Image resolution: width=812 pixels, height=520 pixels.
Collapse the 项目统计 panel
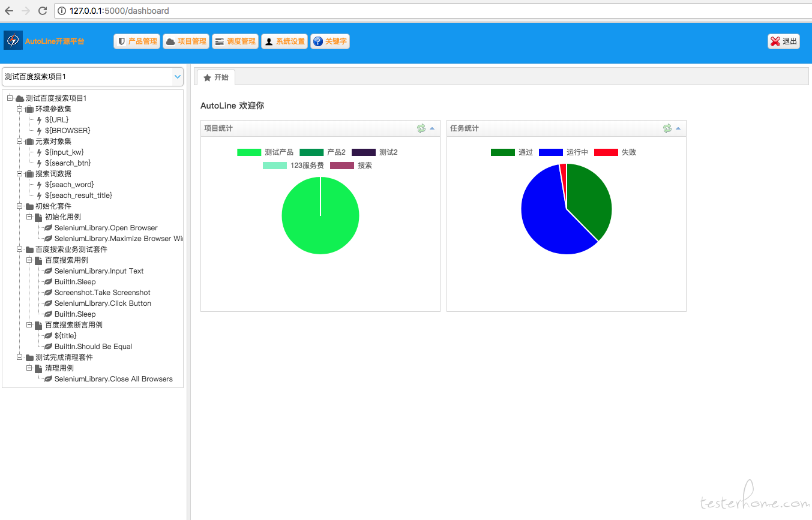pos(432,128)
